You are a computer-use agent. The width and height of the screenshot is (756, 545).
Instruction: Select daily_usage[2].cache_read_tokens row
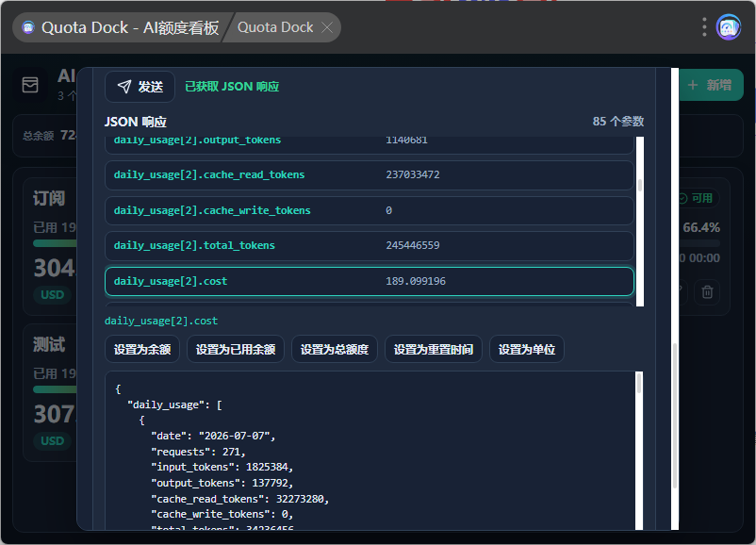pyautogui.click(x=369, y=174)
